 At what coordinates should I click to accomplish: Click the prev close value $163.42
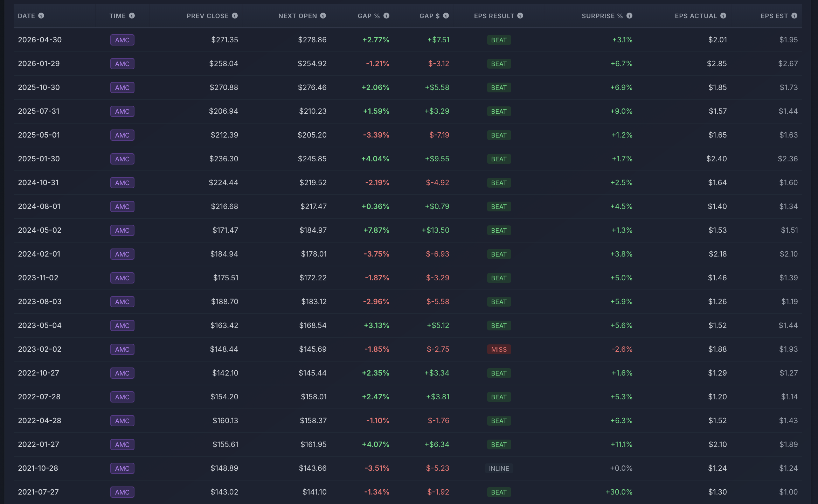point(224,325)
